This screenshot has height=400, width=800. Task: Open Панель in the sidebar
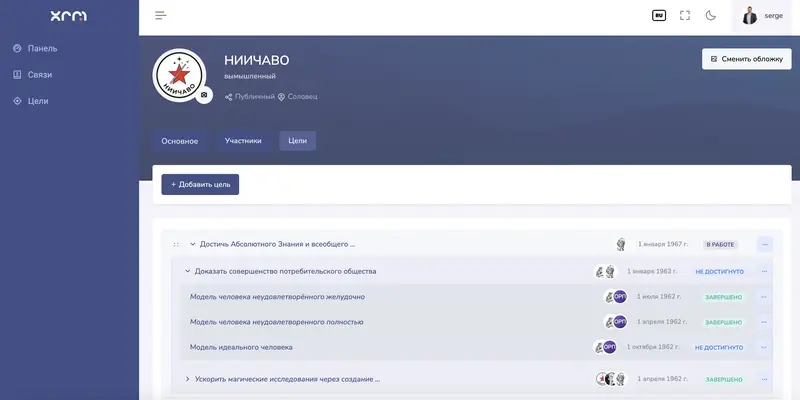click(x=42, y=48)
